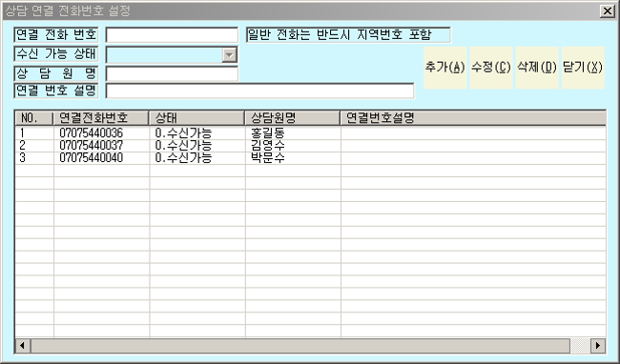The image size is (620, 364).
Task: Select the row for 박문수
Action: [x=310, y=158]
